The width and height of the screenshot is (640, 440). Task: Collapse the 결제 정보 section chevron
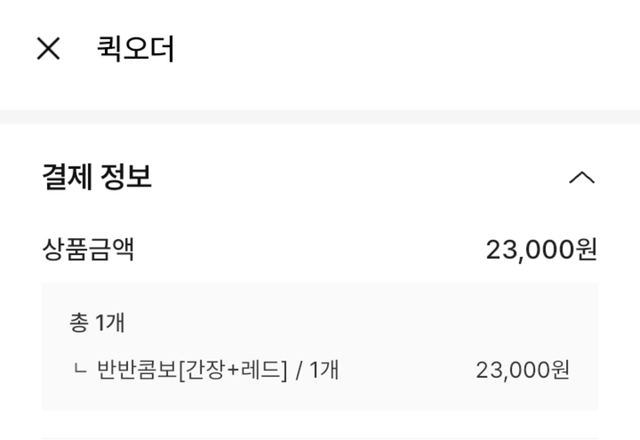tap(581, 178)
